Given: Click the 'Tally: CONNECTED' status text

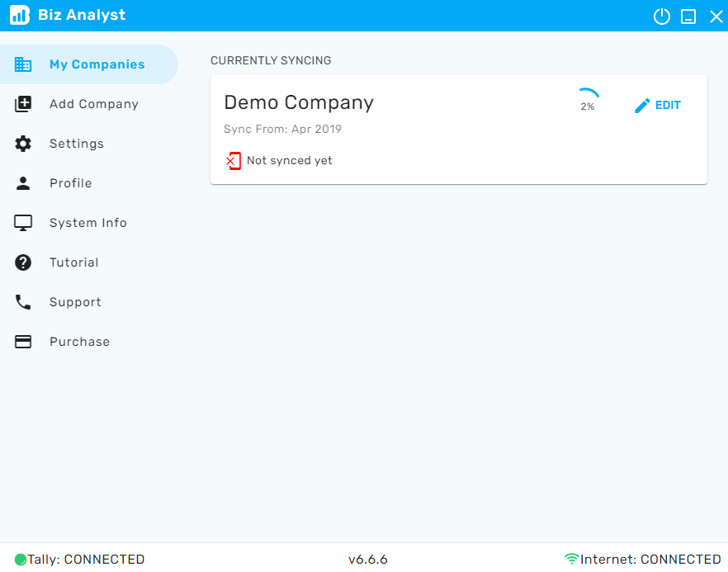Looking at the screenshot, I should click(86, 560).
